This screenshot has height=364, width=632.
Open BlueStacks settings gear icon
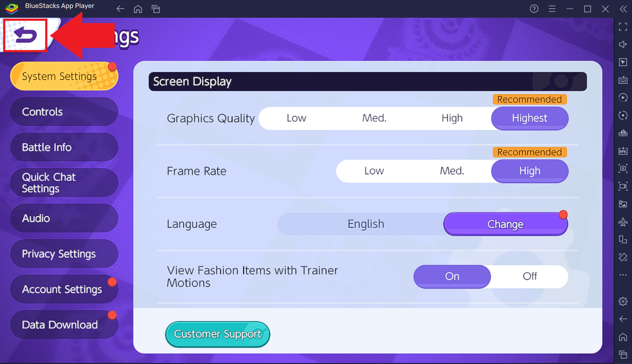click(623, 302)
